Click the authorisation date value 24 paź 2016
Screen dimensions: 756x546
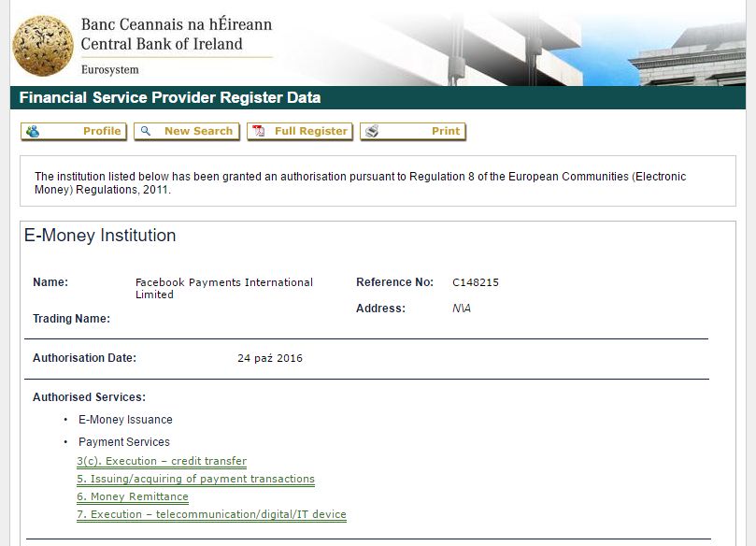(270, 358)
